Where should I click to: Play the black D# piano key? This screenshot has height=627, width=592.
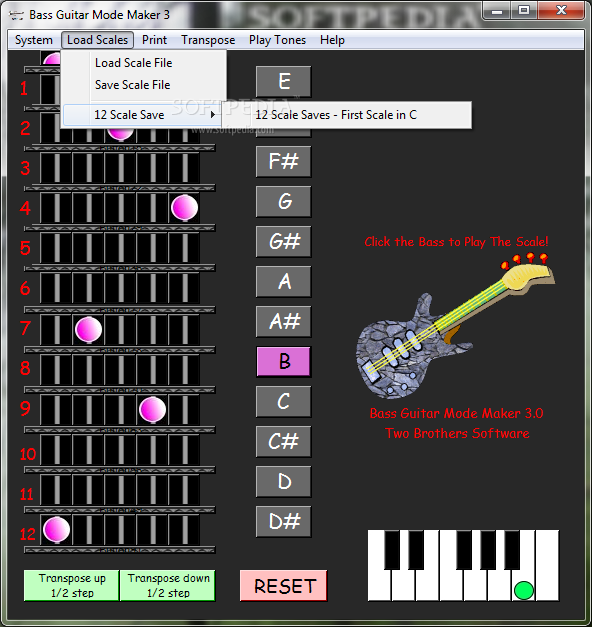coord(416,550)
